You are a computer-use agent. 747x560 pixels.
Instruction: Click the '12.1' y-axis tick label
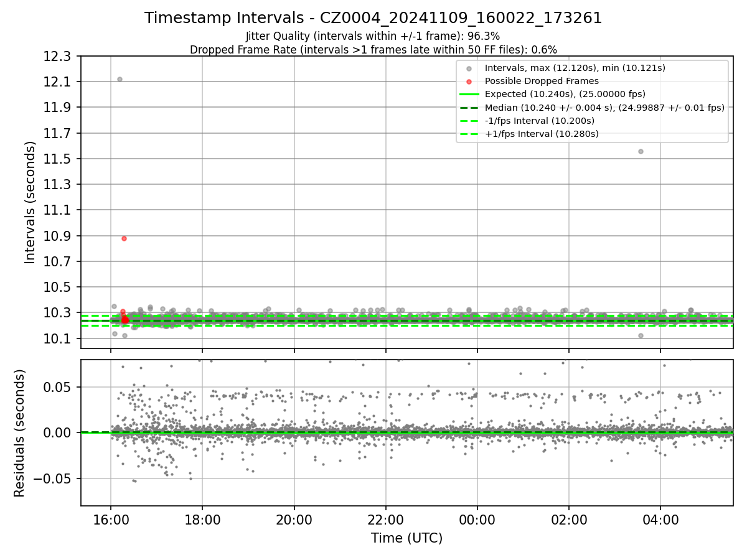59,82
